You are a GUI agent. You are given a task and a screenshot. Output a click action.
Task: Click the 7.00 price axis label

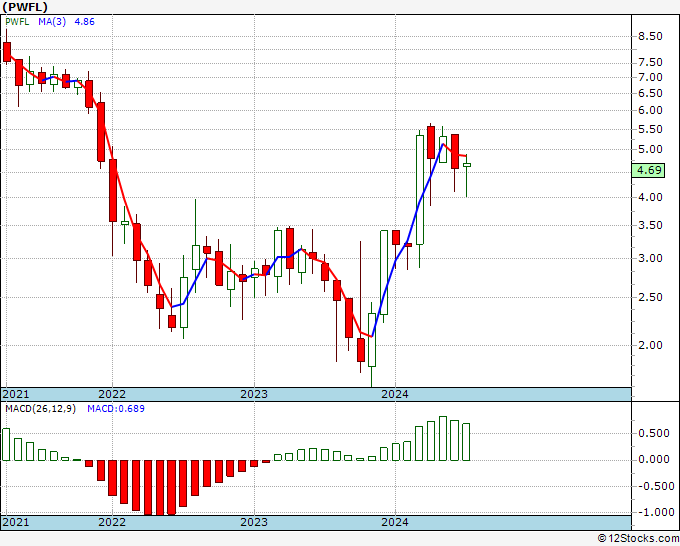[x=650, y=78]
